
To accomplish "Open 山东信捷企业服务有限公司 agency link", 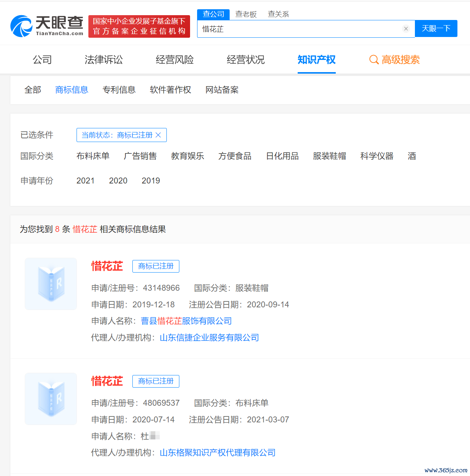I will (x=209, y=338).
